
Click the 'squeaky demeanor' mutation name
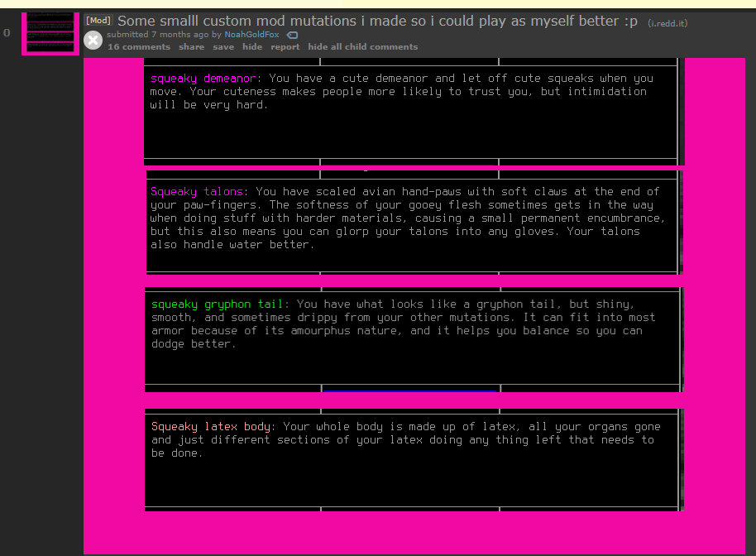203,78
